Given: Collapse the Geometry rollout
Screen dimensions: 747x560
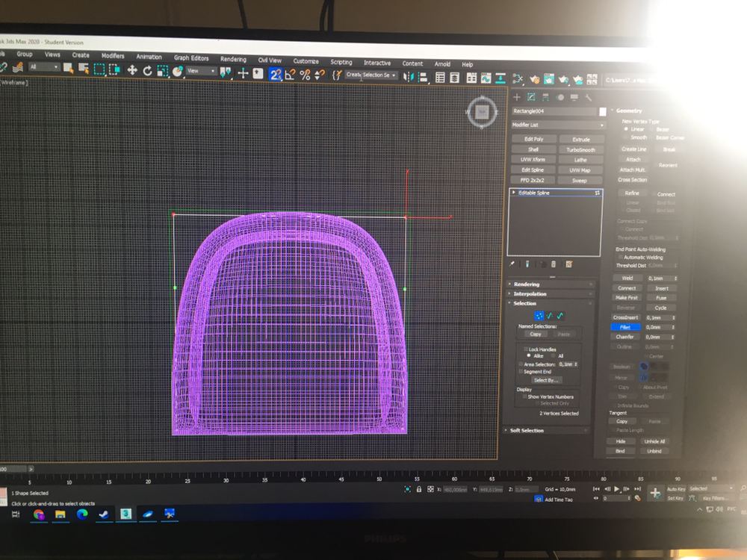Looking at the screenshot, I should [629, 111].
